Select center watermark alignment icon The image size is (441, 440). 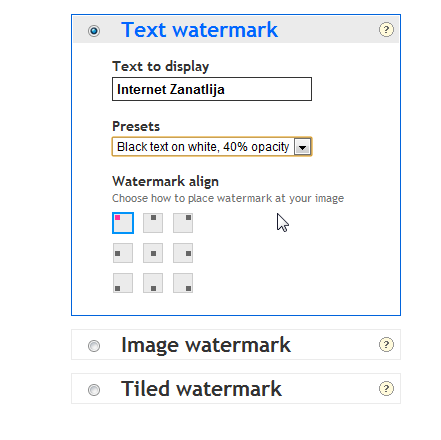point(153,253)
